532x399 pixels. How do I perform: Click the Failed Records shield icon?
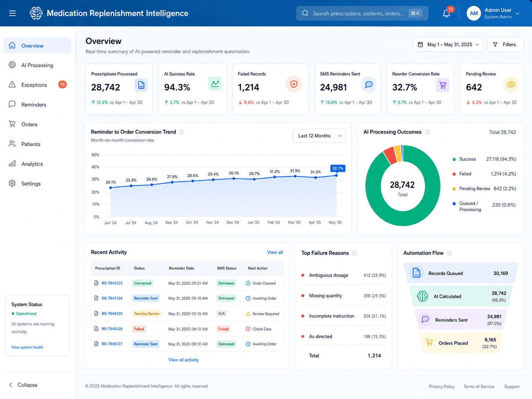tap(294, 84)
